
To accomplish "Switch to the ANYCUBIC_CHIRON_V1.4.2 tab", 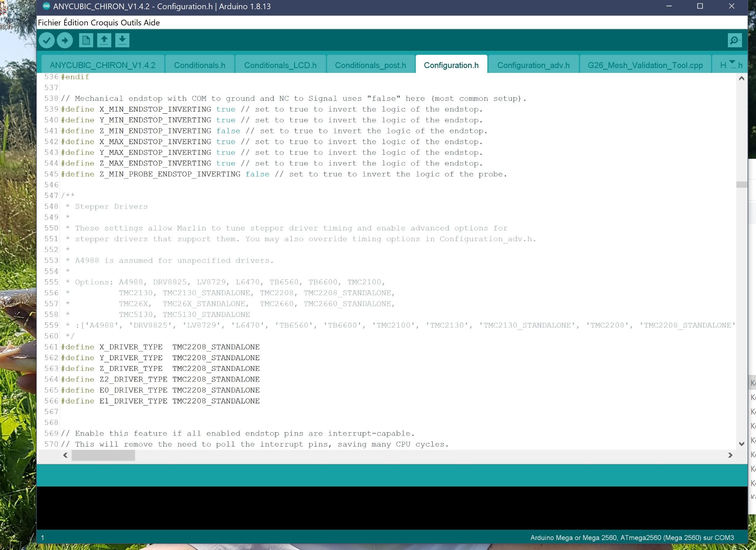I will 103,65.
